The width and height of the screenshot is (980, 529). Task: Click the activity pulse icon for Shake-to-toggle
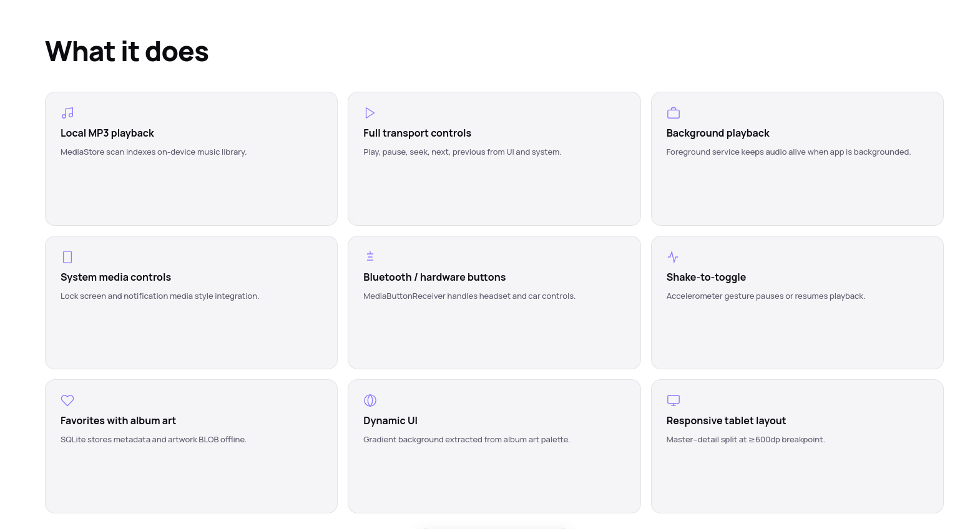coord(673,257)
